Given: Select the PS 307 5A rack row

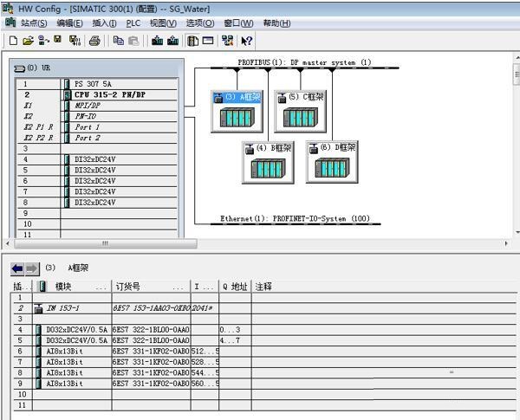Looking at the screenshot, I should point(97,84).
